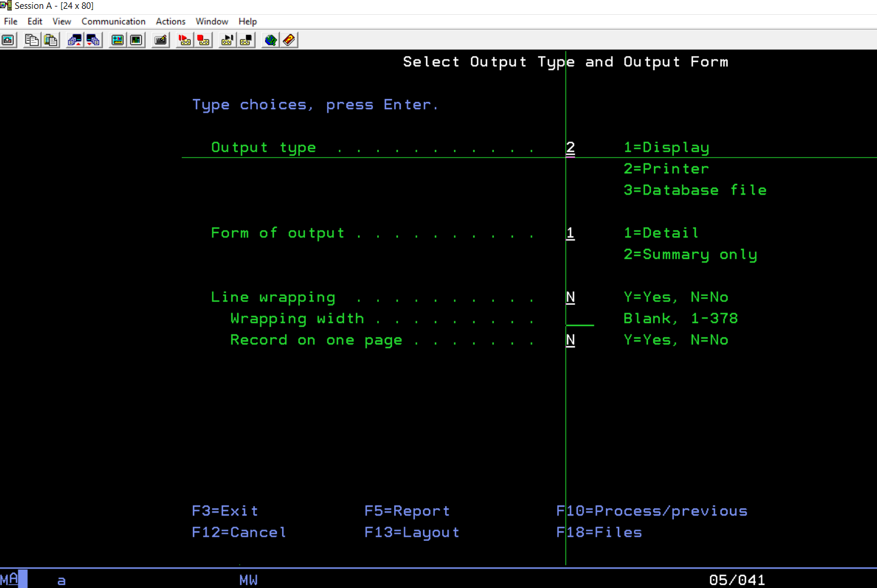Open the help index book icon
Screen dimensions: 877x588
[x=289, y=40]
